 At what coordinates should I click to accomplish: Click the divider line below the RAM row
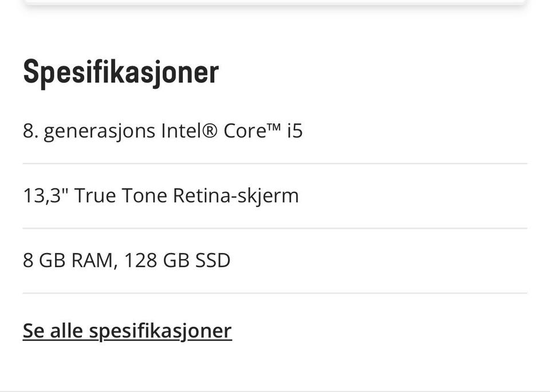tap(275, 293)
